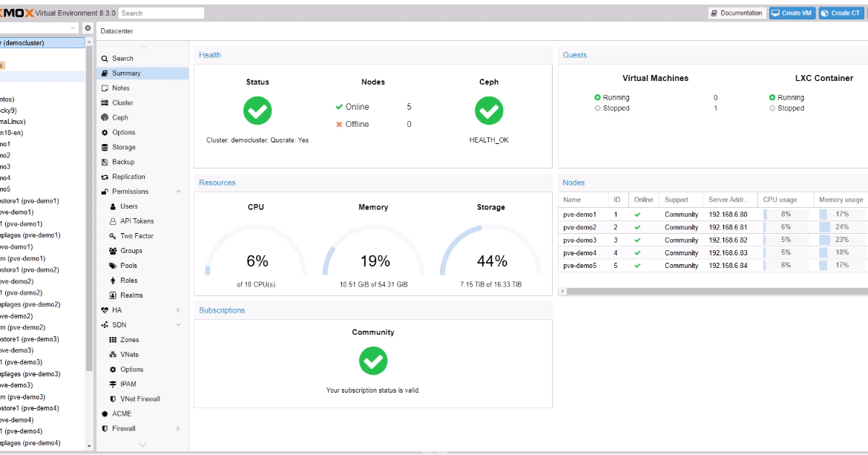868x455 pixels.
Task: Open VNet Firewall via the shield icon
Action: (113, 399)
